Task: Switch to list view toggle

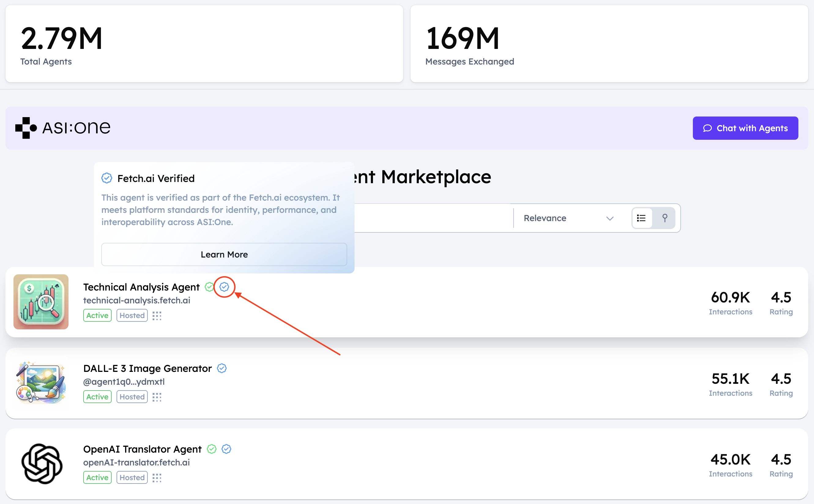Action: pos(641,218)
